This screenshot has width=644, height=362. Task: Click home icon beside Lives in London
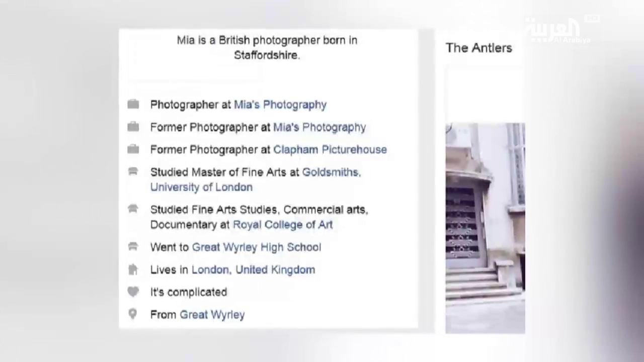coord(133,269)
